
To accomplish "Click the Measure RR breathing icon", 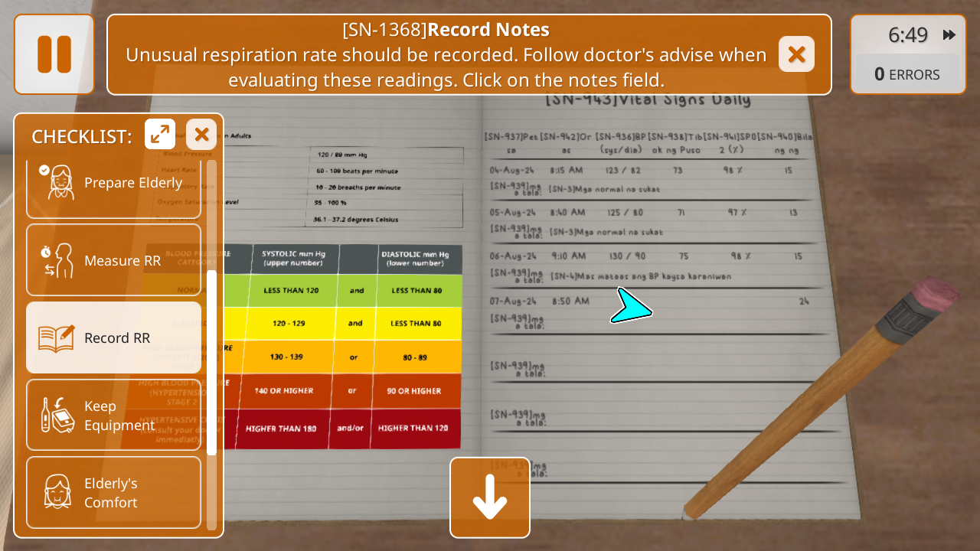I will pos(57,260).
